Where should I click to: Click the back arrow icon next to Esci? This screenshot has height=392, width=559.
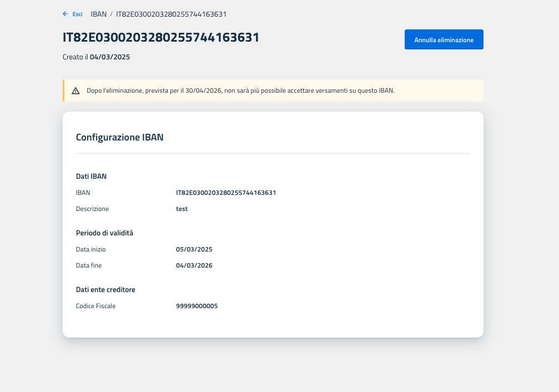point(66,14)
